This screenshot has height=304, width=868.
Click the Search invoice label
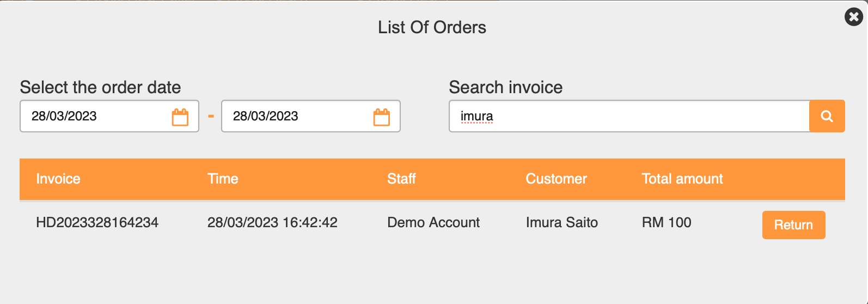coord(505,87)
